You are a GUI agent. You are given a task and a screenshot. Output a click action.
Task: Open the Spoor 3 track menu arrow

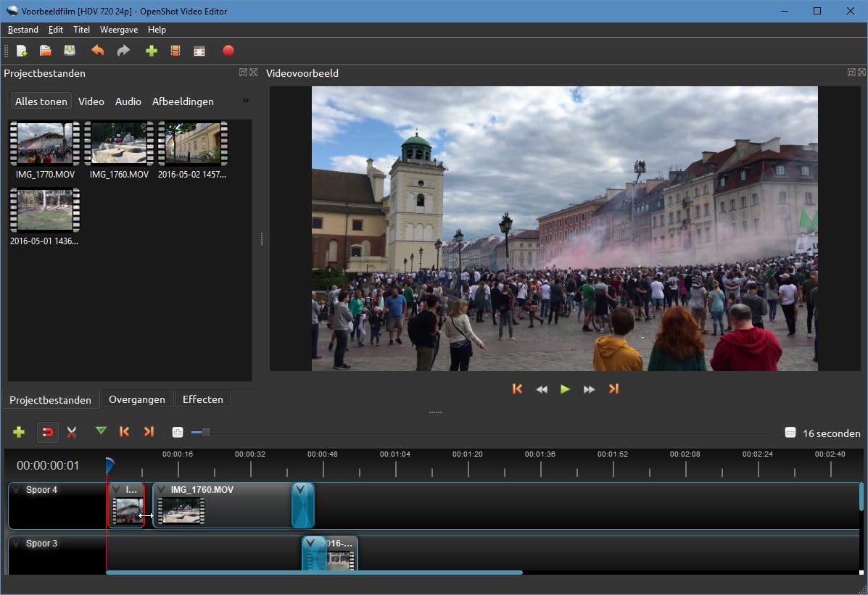tap(17, 544)
